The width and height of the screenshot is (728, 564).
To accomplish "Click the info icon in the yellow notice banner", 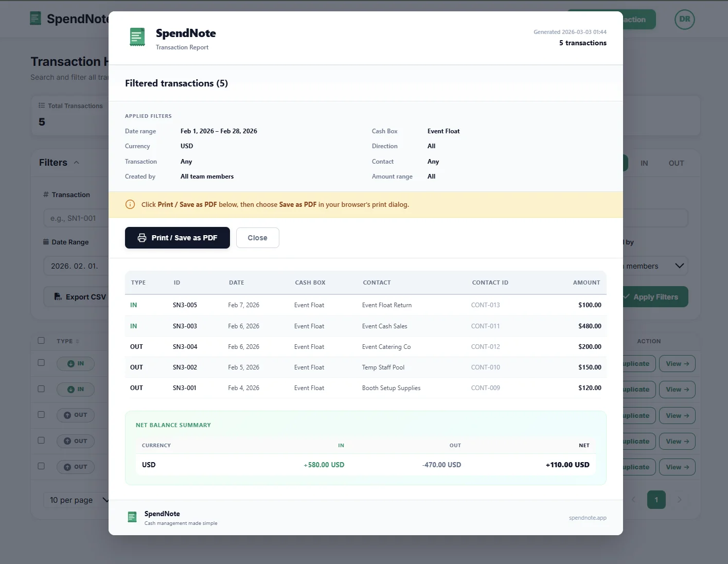I will 130,204.
